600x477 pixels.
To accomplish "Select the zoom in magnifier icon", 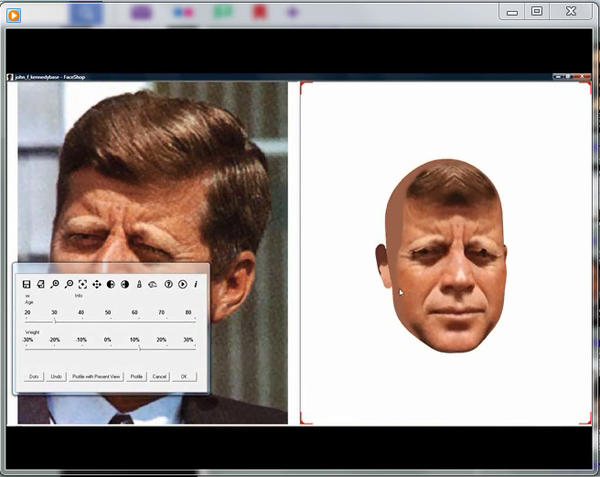I will (55, 284).
